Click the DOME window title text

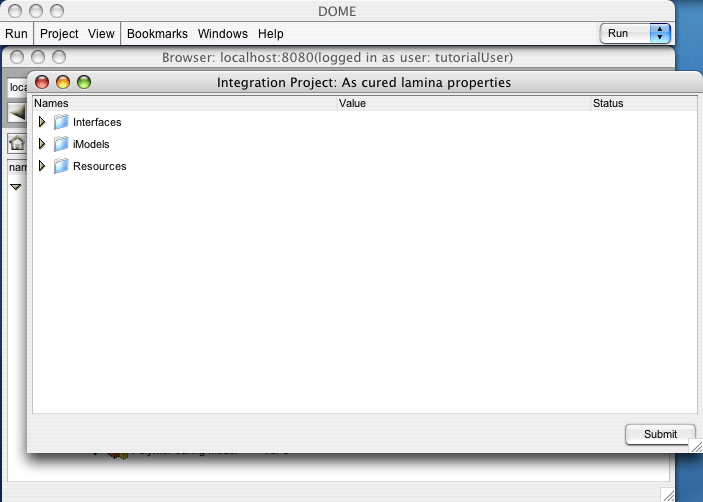tap(337, 11)
